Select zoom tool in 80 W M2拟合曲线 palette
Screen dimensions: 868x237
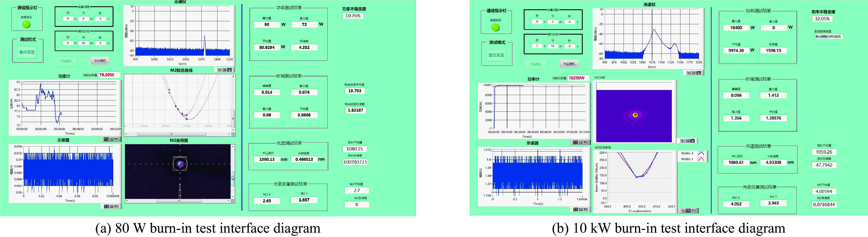pos(225,70)
